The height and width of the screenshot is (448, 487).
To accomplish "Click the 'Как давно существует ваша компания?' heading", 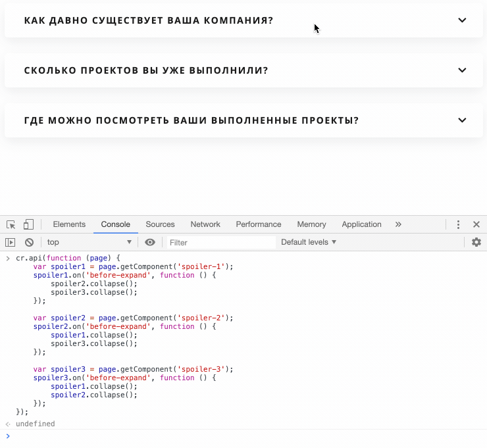I will [149, 20].
